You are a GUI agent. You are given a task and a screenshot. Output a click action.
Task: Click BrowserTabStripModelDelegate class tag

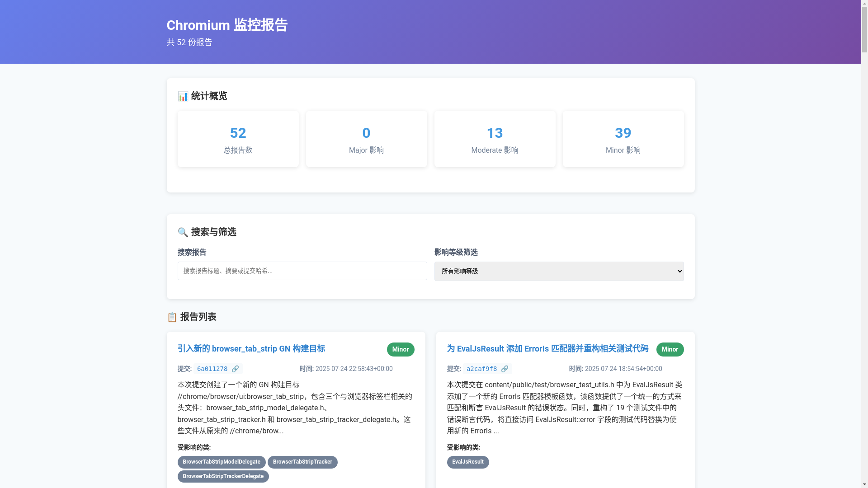point(222,462)
